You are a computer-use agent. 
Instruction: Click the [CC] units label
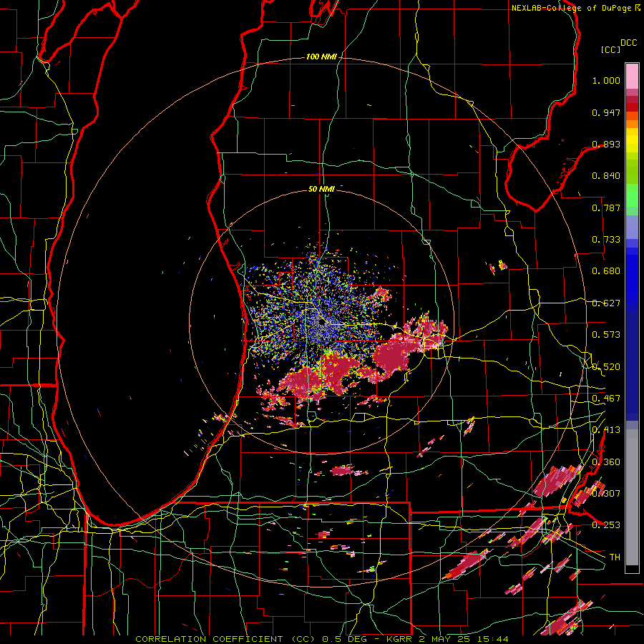point(611,49)
